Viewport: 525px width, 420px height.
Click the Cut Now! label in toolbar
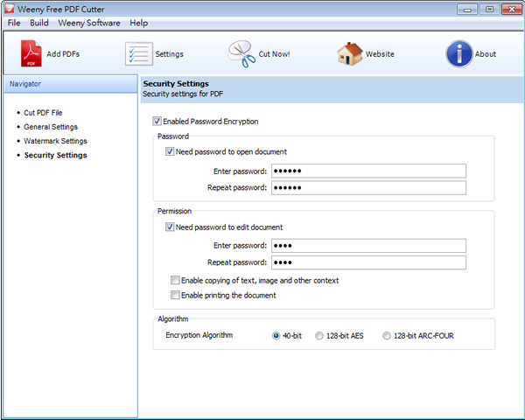point(274,54)
